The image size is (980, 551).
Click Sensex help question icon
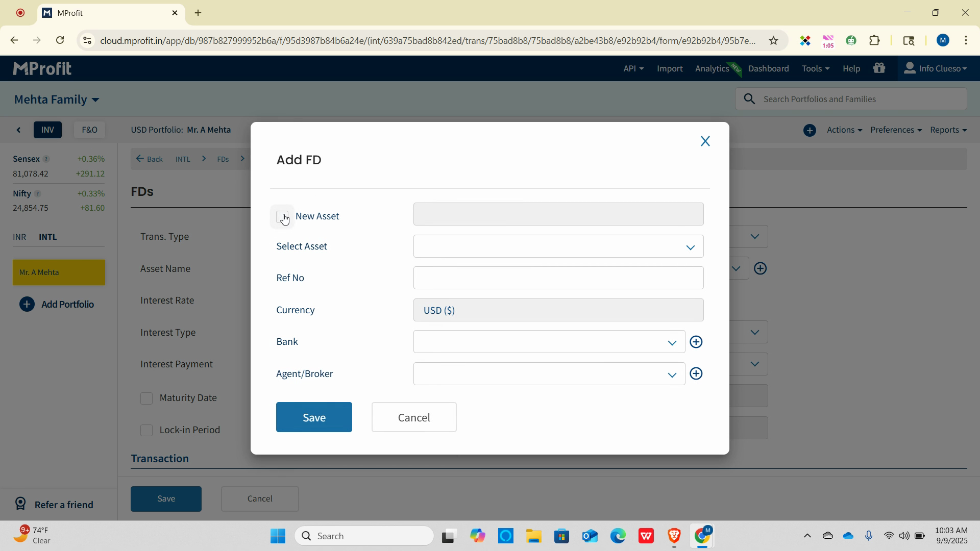point(46,159)
